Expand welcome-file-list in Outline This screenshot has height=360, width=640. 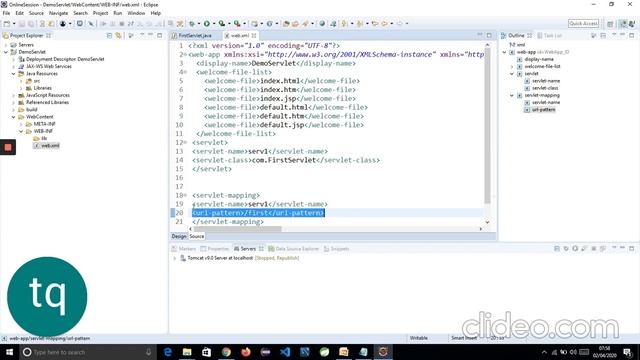coord(512,67)
